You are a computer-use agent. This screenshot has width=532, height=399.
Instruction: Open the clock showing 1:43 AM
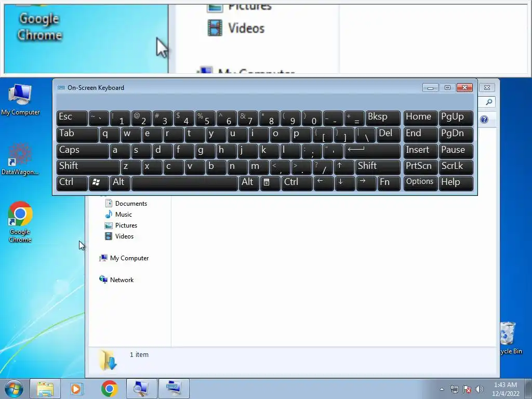[x=506, y=389]
